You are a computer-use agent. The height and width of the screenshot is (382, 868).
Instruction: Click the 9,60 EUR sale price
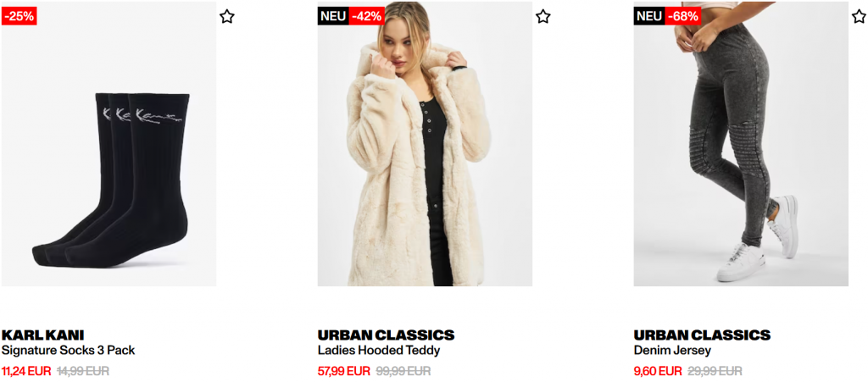658,371
